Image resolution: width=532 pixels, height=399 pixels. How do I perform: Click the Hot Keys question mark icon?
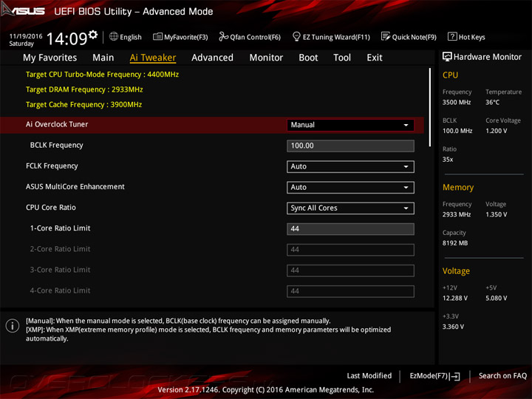(x=452, y=36)
